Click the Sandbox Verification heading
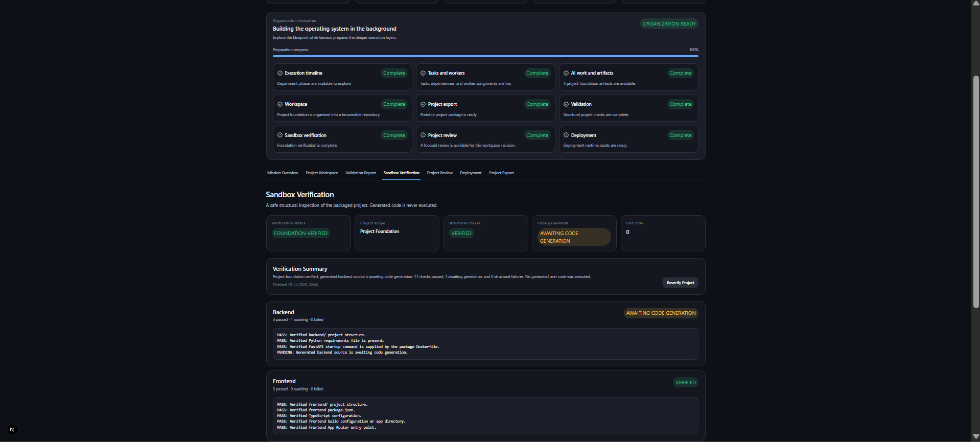Image resolution: width=980 pixels, height=442 pixels. (x=300, y=195)
